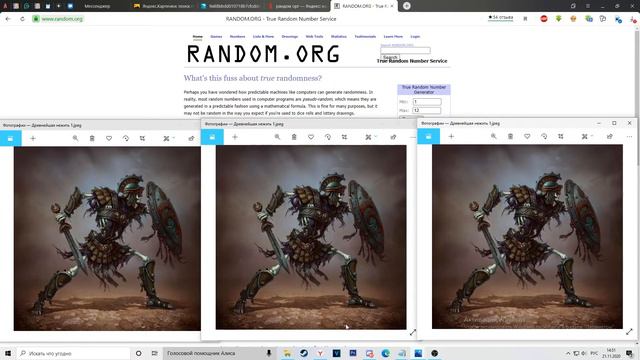Viewport: 640px width, 360px height.
Task: Open the Web Tools menu
Action: tap(314, 37)
